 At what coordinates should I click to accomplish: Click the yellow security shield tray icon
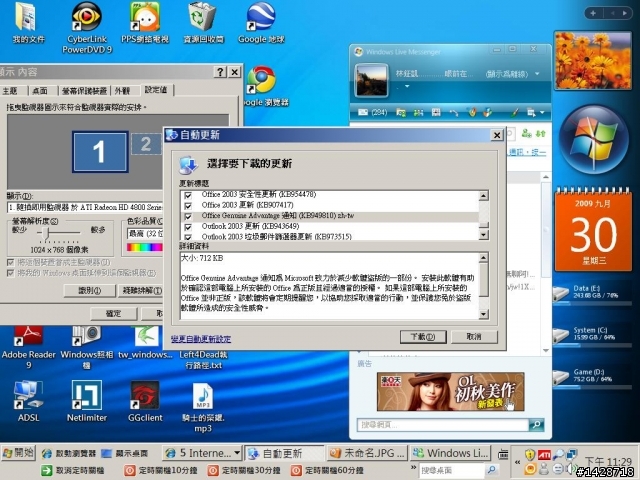click(x=530, y=455)
